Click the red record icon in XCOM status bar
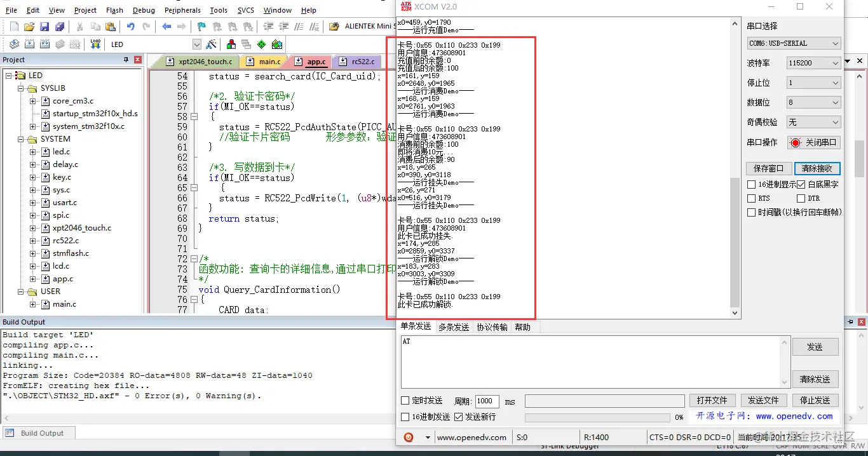Viewport: 868px width, 456px height. pyautogui.click(x=409, y=437)
